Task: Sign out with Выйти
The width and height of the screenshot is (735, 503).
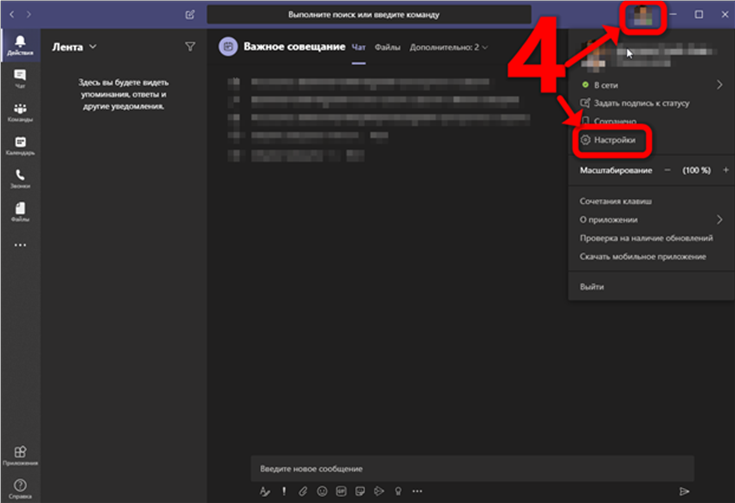Action: click(592, 286)
